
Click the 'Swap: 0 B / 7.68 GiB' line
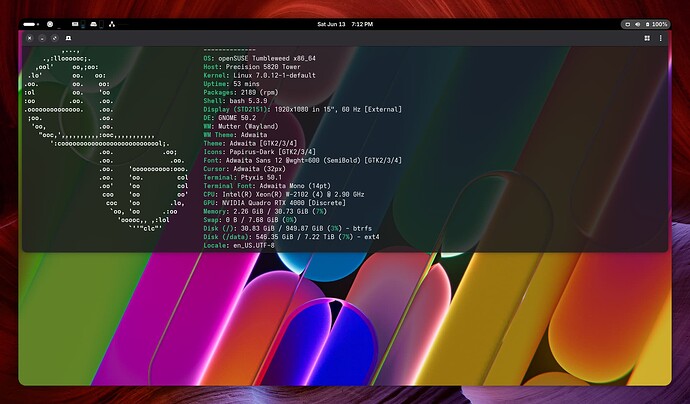tap(250, 220)
